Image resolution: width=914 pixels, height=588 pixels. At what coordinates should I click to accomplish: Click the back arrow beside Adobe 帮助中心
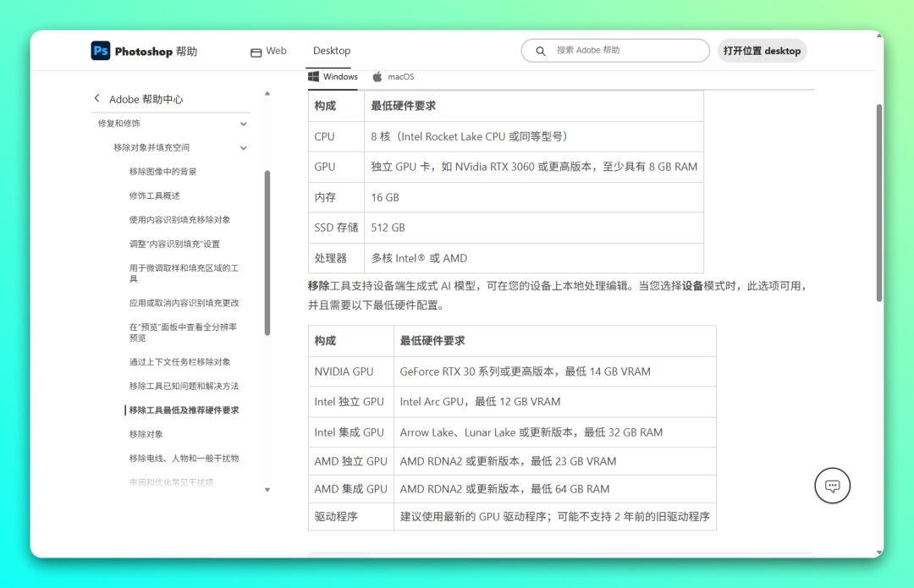click(96, 98)
